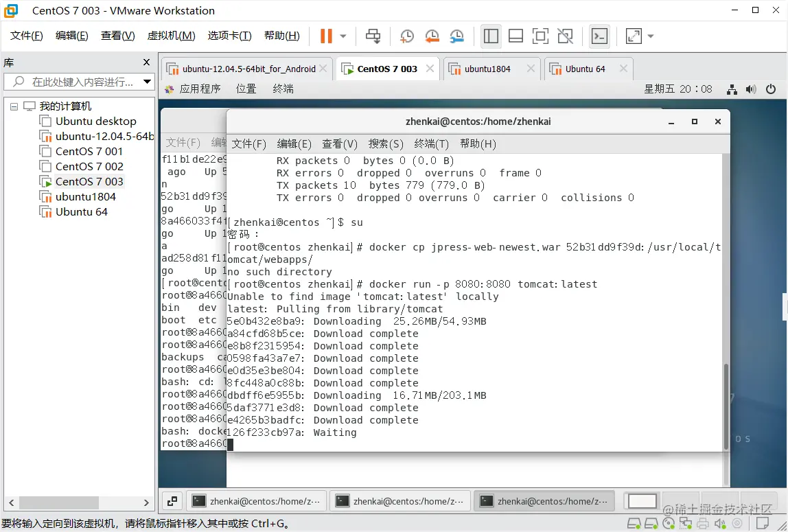788x532 pixels.
Task: Close the CentOS 7 003 tab
Action: [430, 69]
